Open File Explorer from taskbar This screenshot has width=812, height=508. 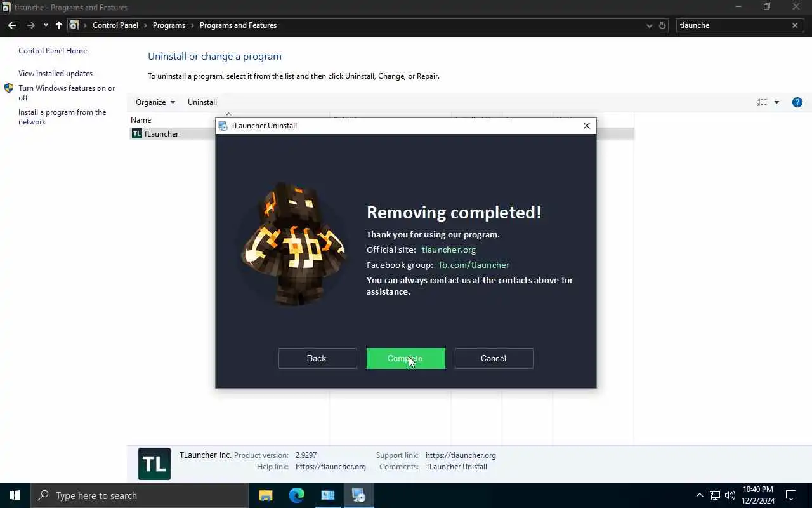(x=266, y=495)
